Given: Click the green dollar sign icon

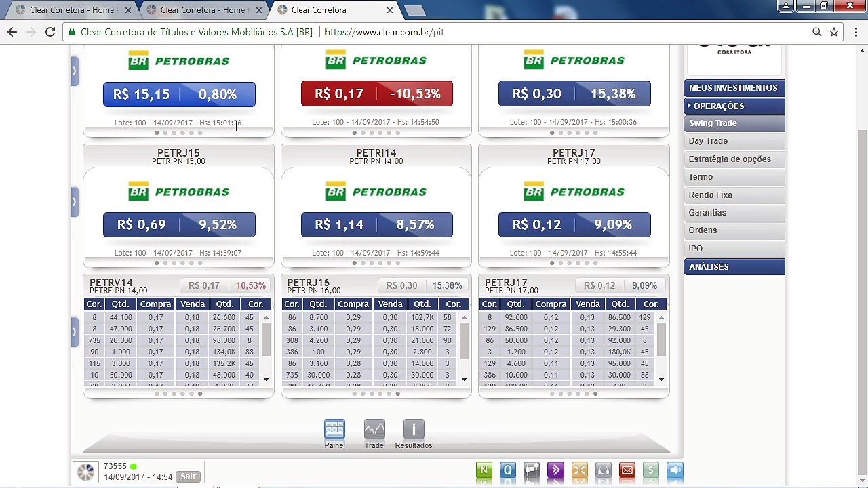Looking at the screenshot, I should pos(651,470).
